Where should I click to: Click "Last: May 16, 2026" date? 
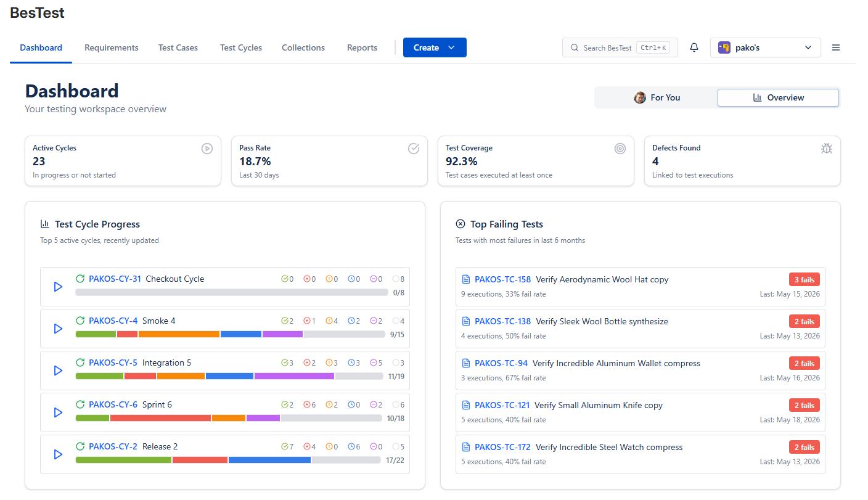(x=790, y=378)
